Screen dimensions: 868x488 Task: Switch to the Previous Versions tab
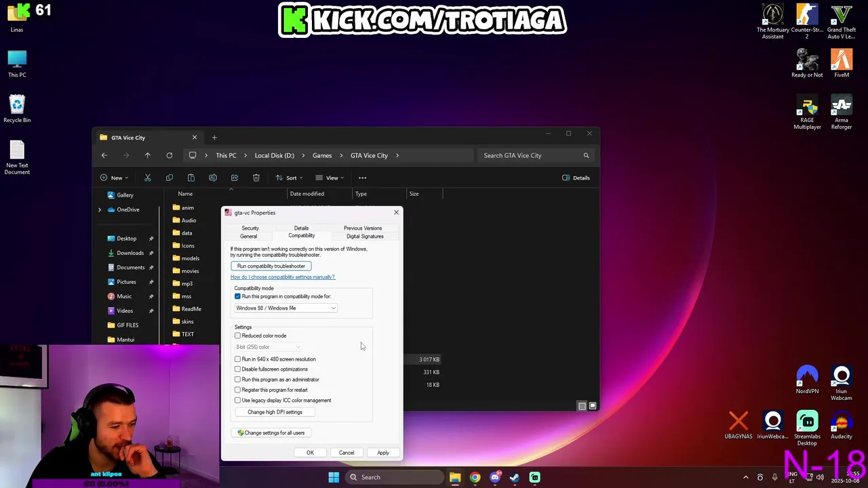(x=363, y=228)
